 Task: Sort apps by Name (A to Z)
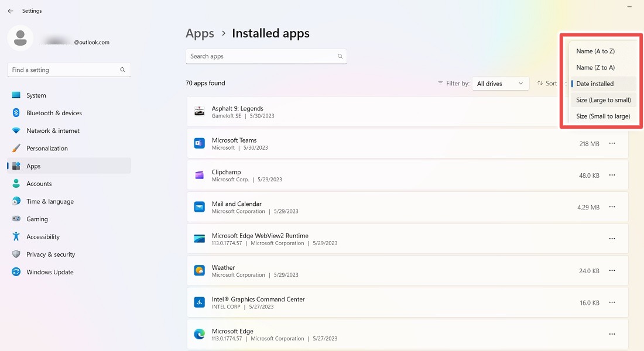(594, 51)
